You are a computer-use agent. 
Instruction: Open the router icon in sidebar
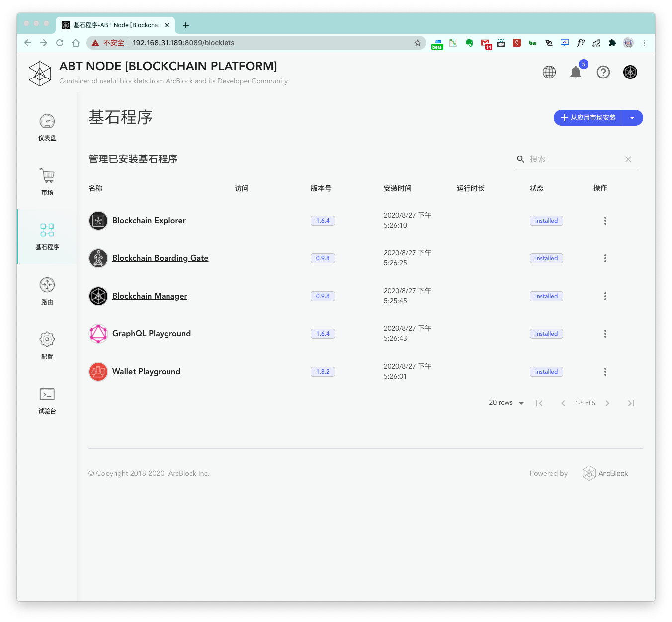click(47, 285)
